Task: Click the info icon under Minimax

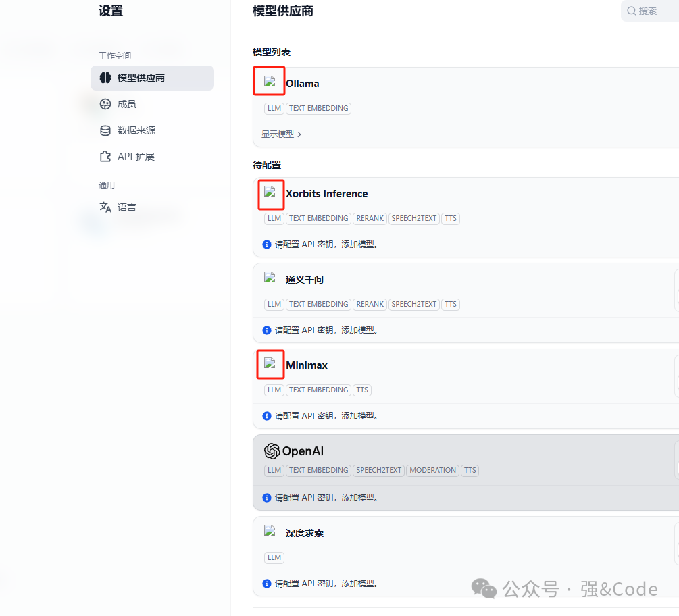Action: coord(267,416)
